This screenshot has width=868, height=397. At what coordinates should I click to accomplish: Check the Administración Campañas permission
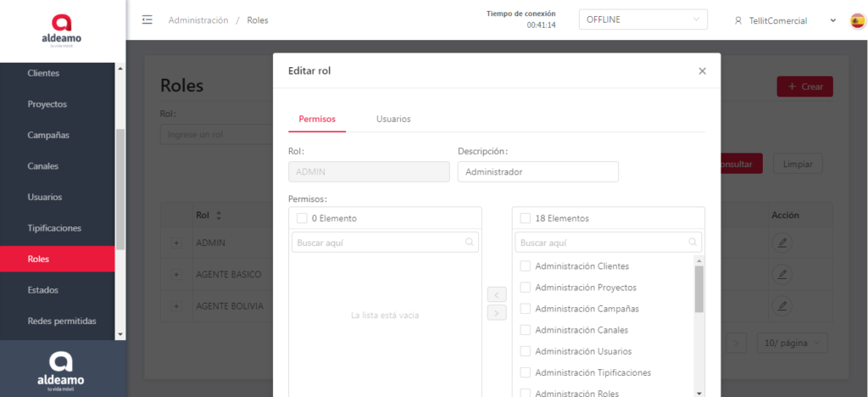[525, 309]
